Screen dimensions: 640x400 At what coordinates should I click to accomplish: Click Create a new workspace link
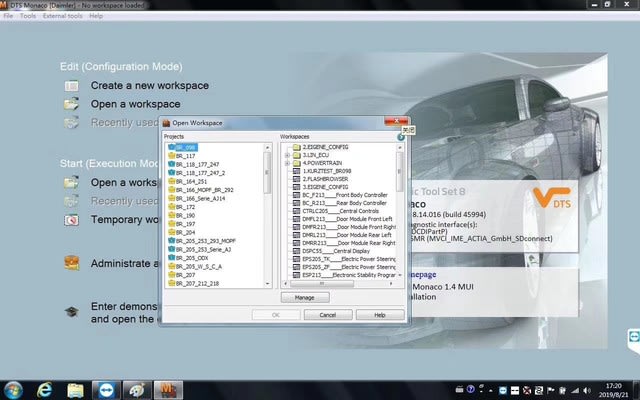(x=150, y=85)
